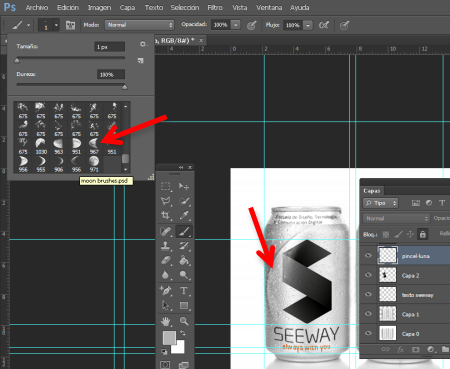Open the Modo blending mode dropdown
The height and width of the screenshot is (369, 450).
[139, 25]
